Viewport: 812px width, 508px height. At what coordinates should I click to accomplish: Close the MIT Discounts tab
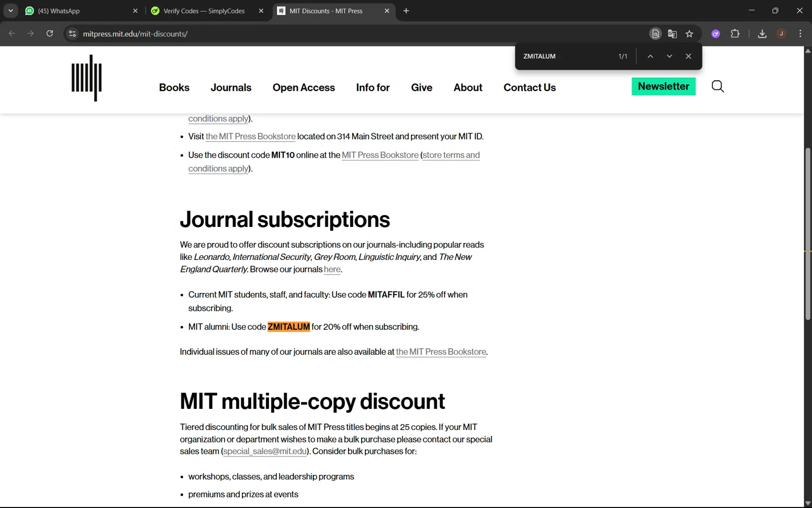(387, 11)
